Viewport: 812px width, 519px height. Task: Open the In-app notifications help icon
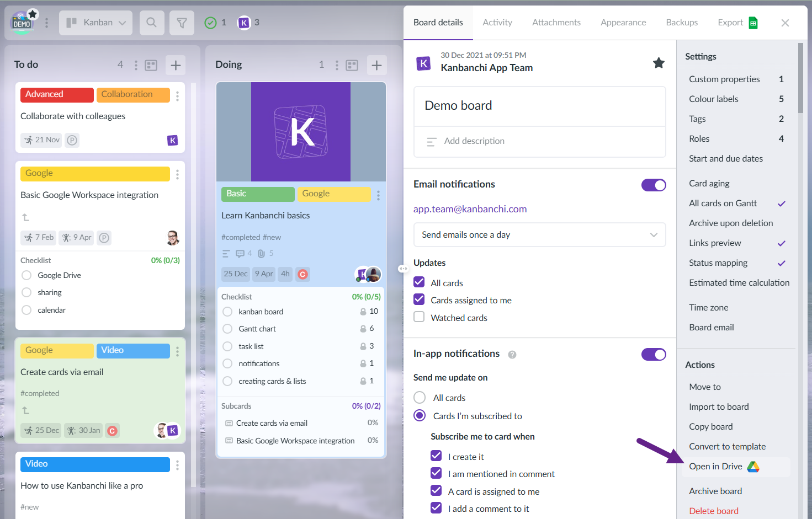(x=512, y=355)
